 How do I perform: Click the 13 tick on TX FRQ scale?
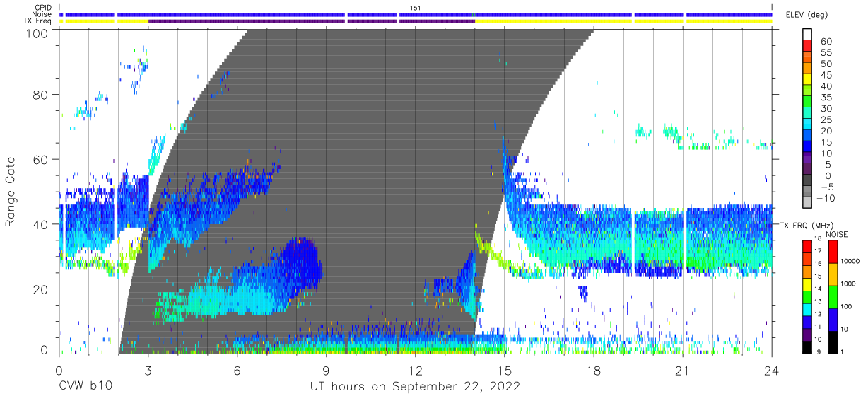[x=819, y=301]
